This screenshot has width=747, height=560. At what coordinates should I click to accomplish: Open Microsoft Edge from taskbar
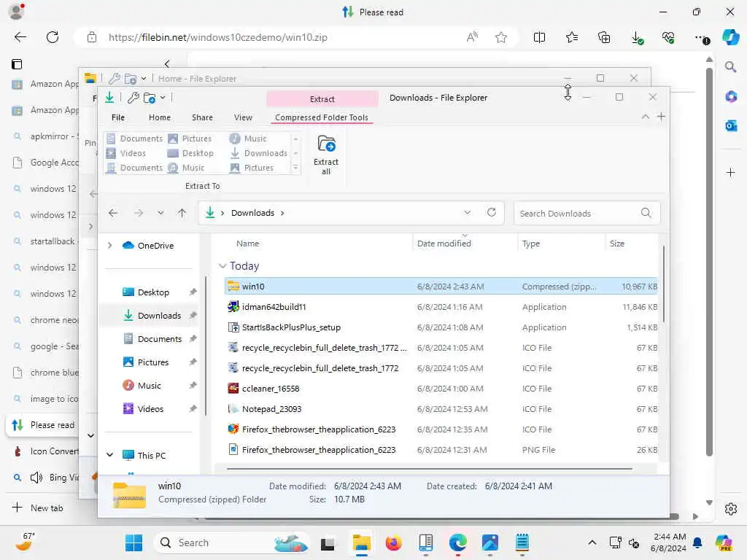coord(458,542)
